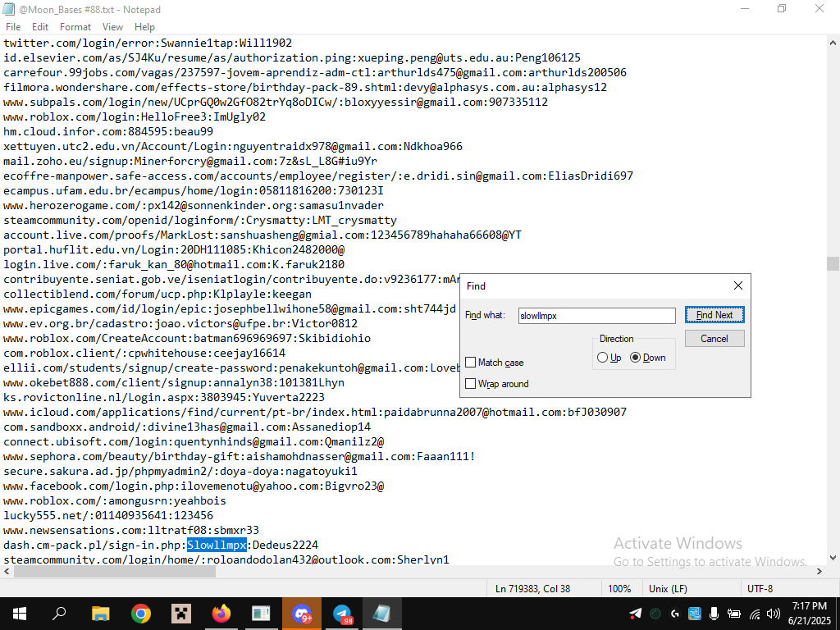840x630 pixels.
Task: Open Wi-Fi network tray icon
Action: (x=755, y=614)
